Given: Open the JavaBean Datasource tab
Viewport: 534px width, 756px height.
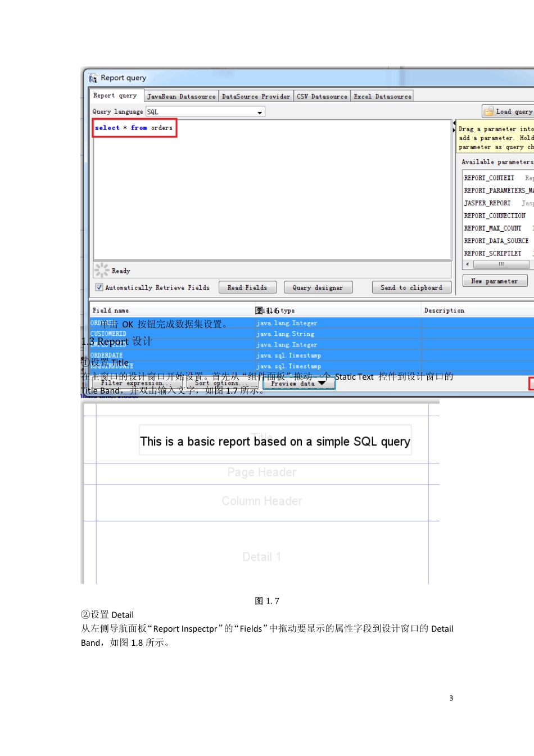Looking at the screenshot, I should pos(182,97).
